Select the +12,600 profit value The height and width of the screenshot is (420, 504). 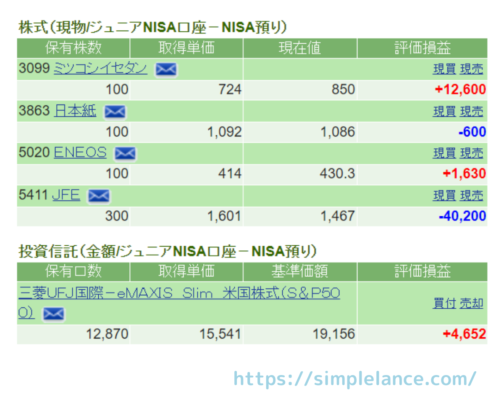click(x=460, y=89)
